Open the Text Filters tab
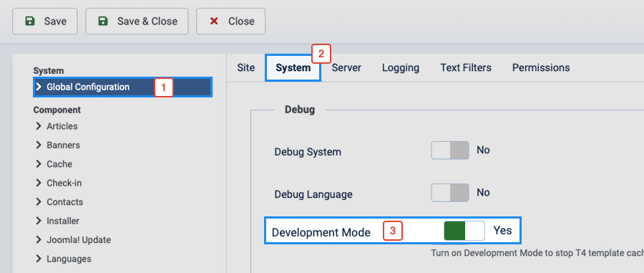 click(466, 67)
